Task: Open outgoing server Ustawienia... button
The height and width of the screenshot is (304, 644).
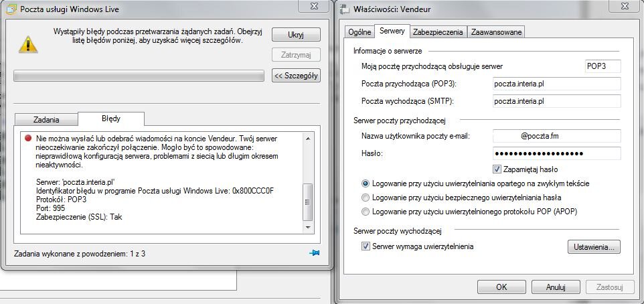Action: point(594,247)
